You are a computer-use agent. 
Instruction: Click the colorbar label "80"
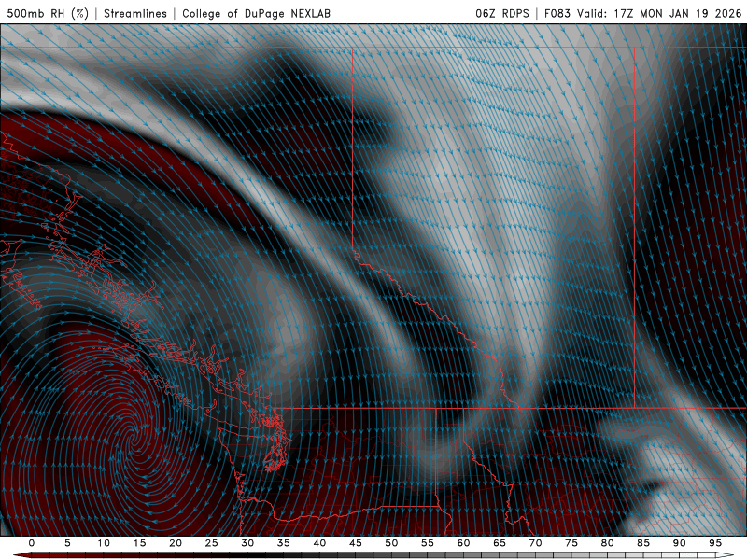pos(608,543)
